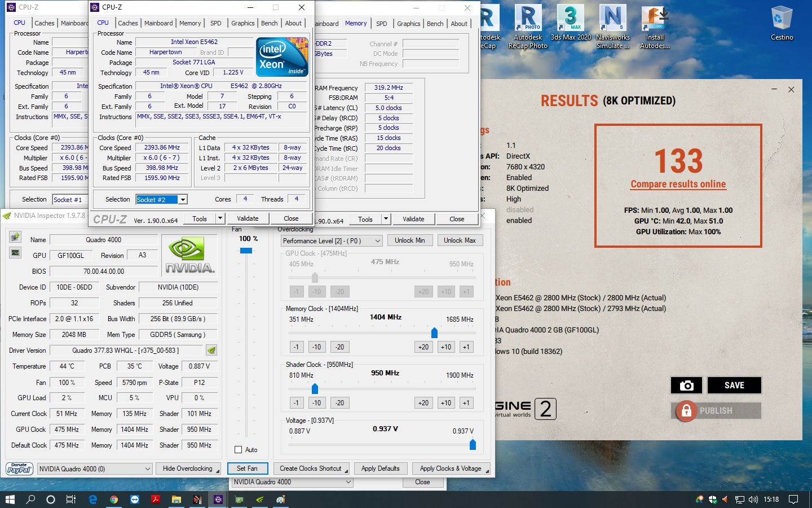The width and height of the screenshot is (812, 508).
Task: Click Unlock Max button
Action: [460, 240]
